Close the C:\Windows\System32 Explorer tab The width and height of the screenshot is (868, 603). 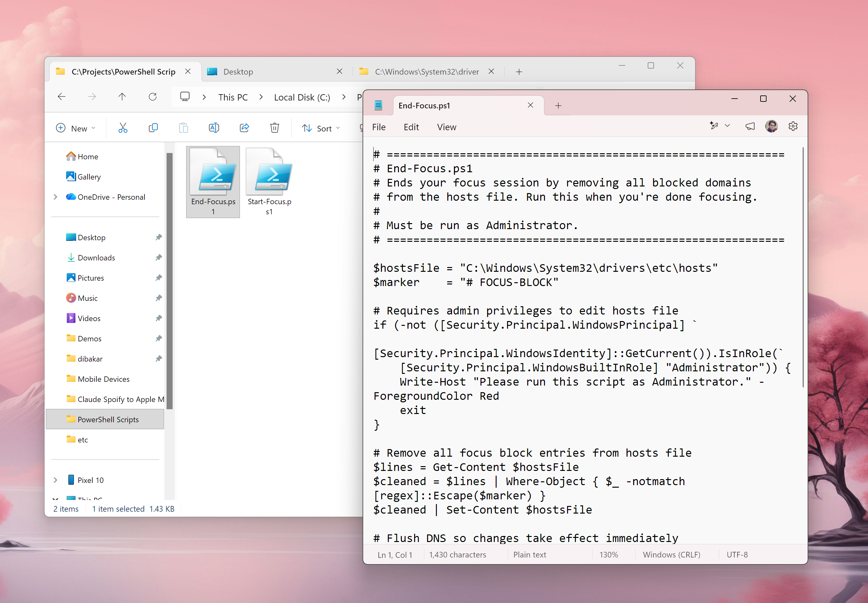pyautogui.click(x=491, y=71)
